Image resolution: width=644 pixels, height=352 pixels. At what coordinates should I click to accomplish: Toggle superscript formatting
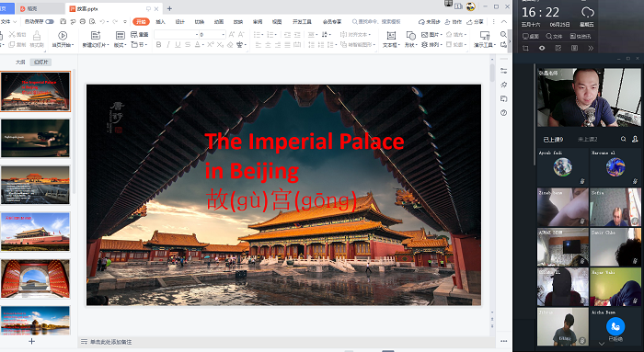pos(211,45)
